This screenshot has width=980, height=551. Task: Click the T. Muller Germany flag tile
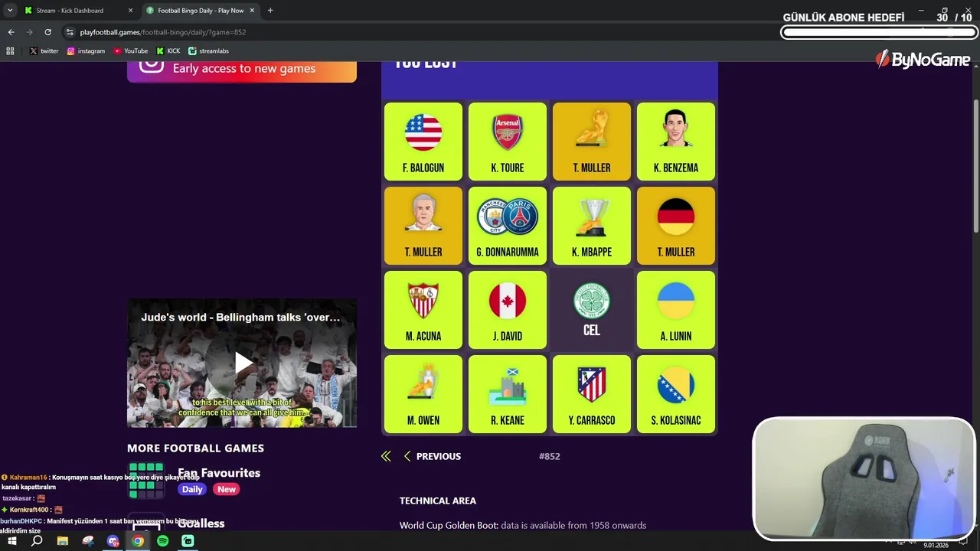pyautogui.click(x=676, y=226)
